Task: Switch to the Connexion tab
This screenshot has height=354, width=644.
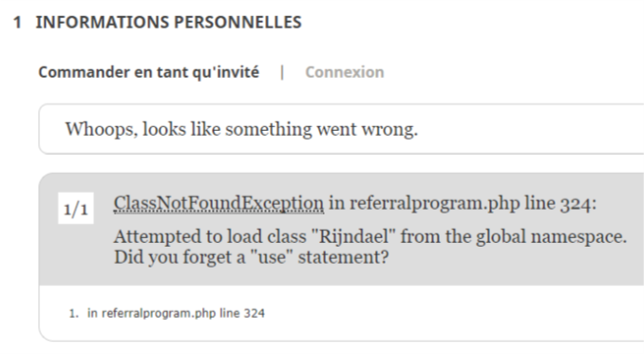Action: point(344,72)
